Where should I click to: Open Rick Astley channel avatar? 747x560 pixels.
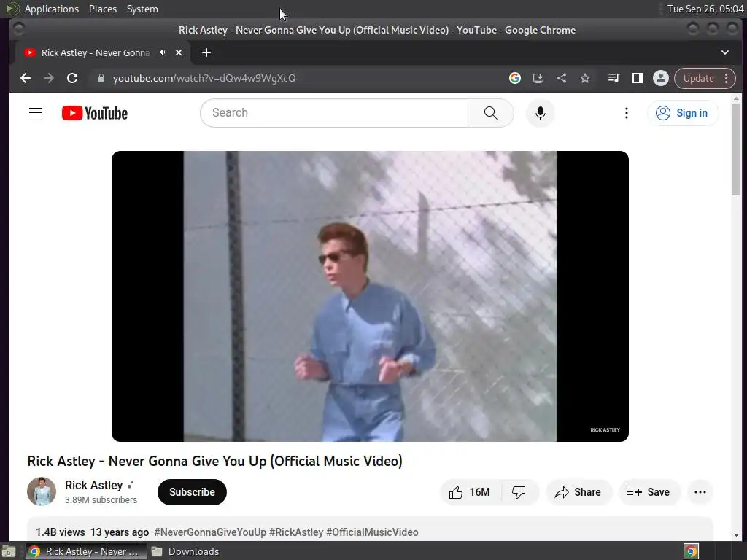[x=42, y=491]
